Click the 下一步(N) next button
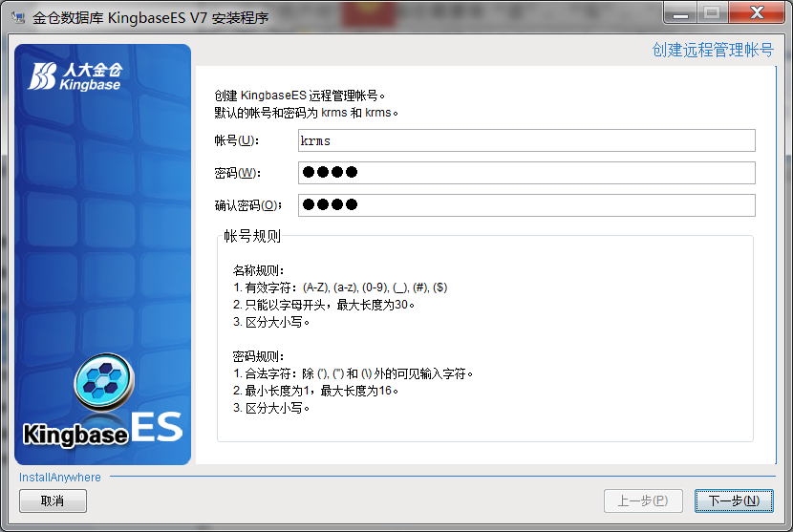Image resolution: width=793 pixels, height=532 pixels. click(734, 500)
